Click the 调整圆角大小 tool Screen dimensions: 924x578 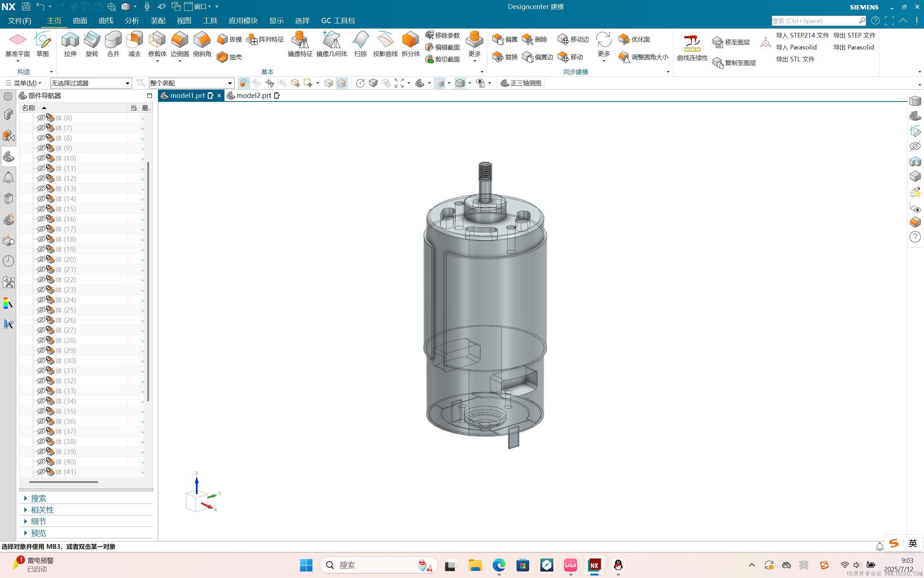point(643,57)
